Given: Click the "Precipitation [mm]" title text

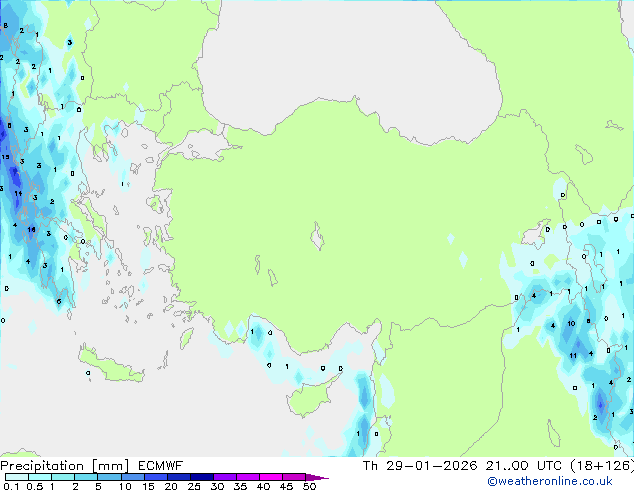Looking at the screenshot, I should pos(64,466).
